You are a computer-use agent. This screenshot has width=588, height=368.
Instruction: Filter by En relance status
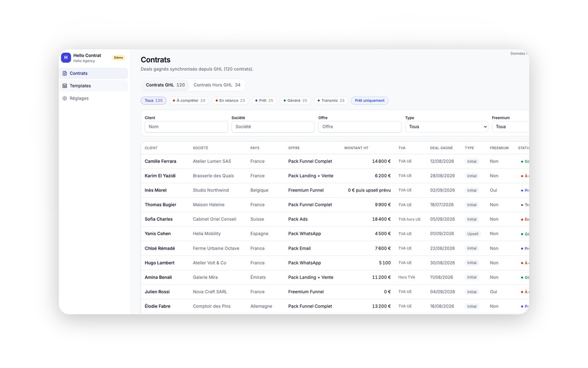coord(230,100)
